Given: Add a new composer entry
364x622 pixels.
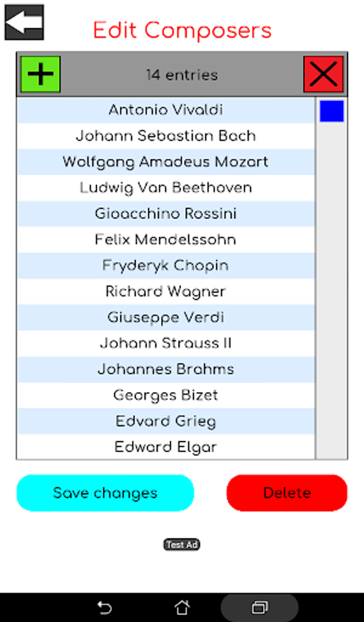Looking at the screenshot, I should (40, 74).
